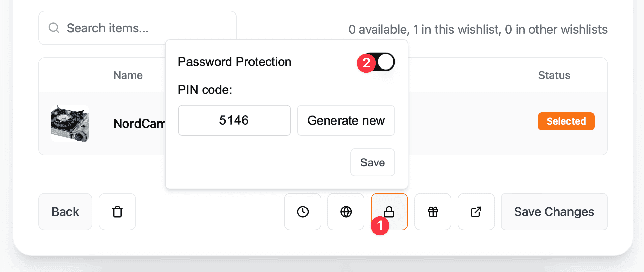Click the camping stove product thumbnail
The image size is (644, 272).
70,124
